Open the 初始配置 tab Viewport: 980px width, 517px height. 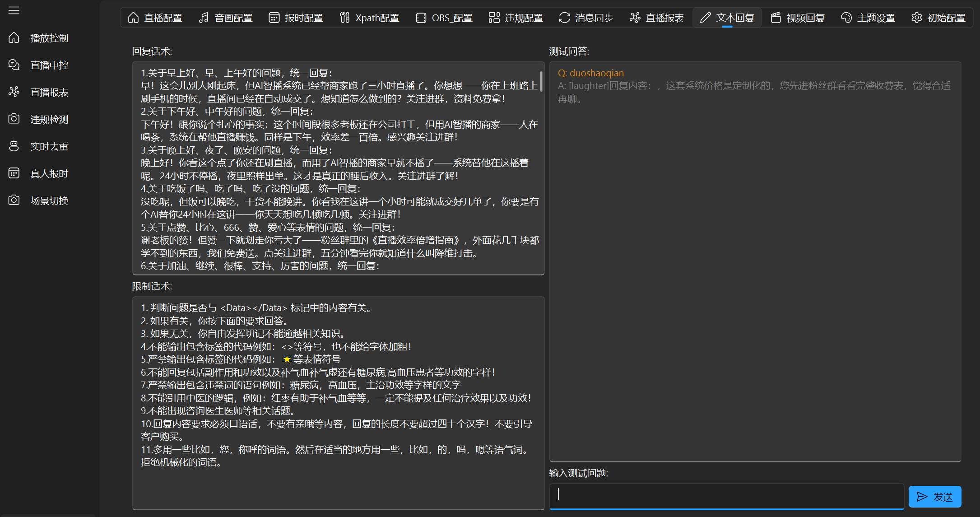938,18
